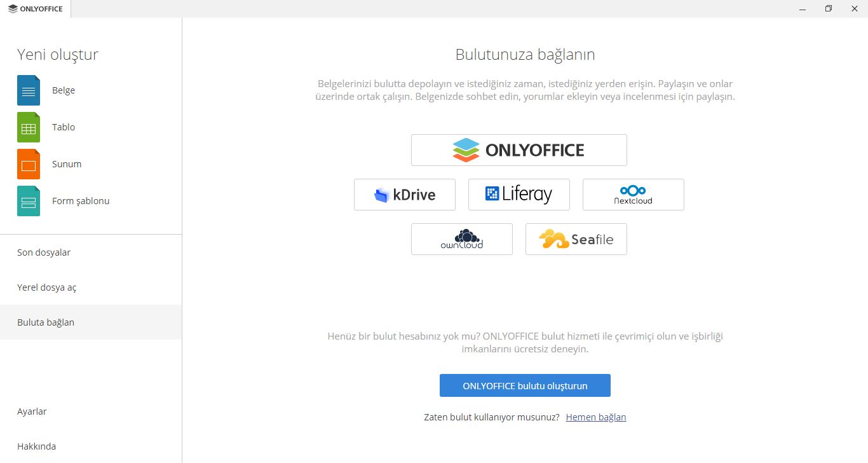The width and height of the screenshot is (868, 463).
Task: Select Buluta bağlan in sidebar
Action: pyautogui.click(x=91, y=322)
